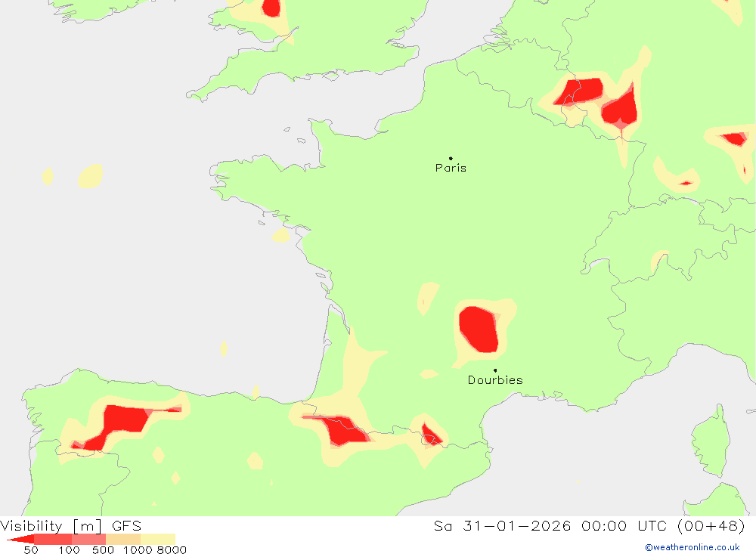Viewport: 756px width, 554px height.
Task: Click the Paris city label
Action: pos(451,168)
